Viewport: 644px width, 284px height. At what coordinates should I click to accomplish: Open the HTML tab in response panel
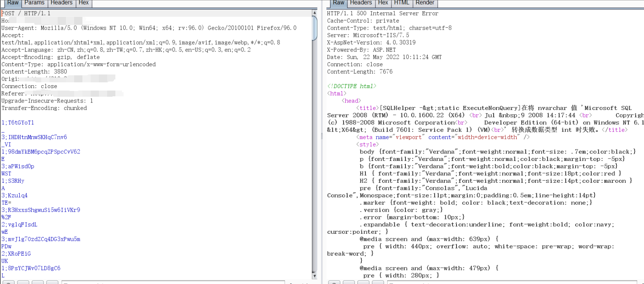pyautogui.click(x=402, y=3)
